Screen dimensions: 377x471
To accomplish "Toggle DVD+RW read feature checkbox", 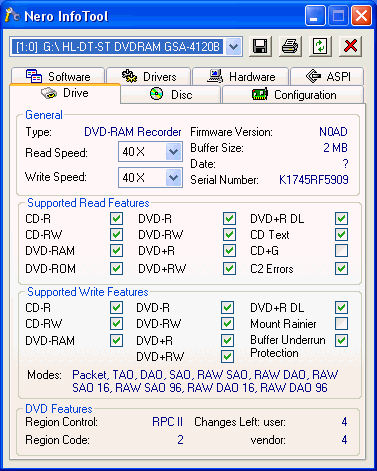I will (x=229, y=268).
